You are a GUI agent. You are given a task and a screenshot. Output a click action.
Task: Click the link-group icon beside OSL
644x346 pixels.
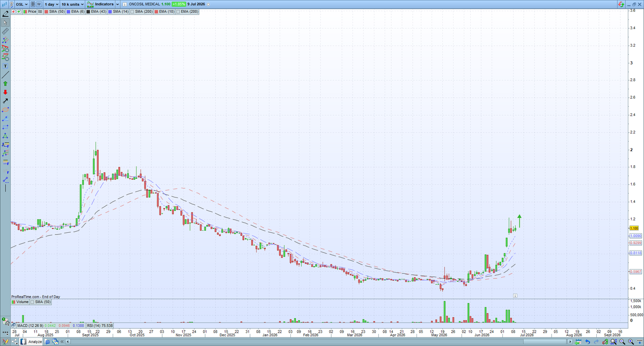(12, 4)
